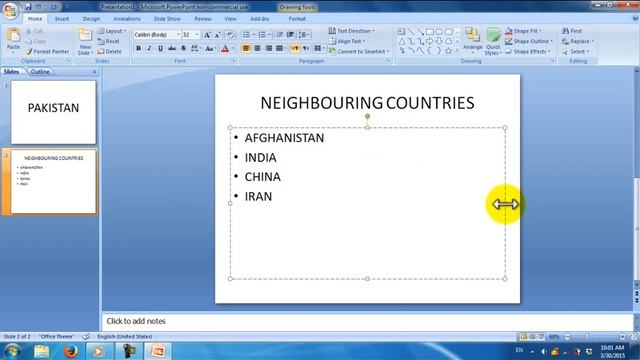This screenshot has height=360, width=640.
Task: Click the Find button
Action: [571, 31]
